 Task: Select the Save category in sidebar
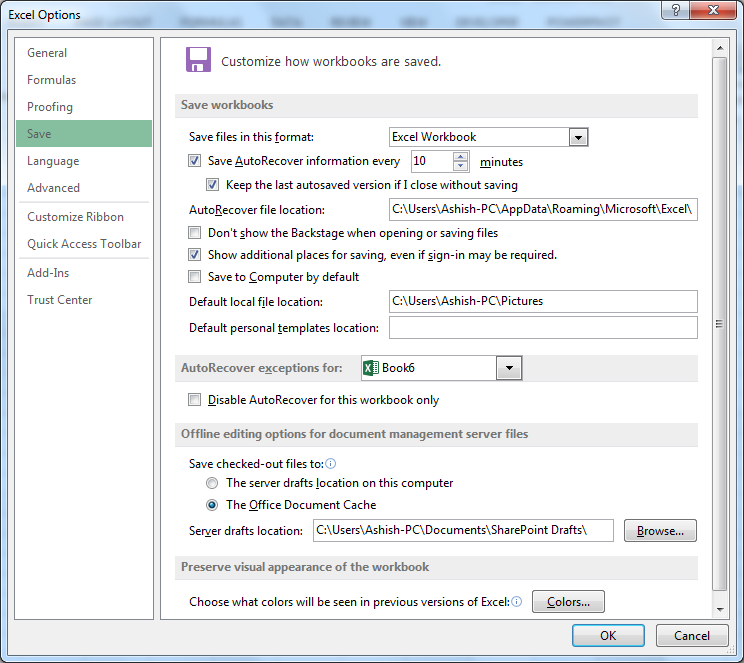pos(84,134)
